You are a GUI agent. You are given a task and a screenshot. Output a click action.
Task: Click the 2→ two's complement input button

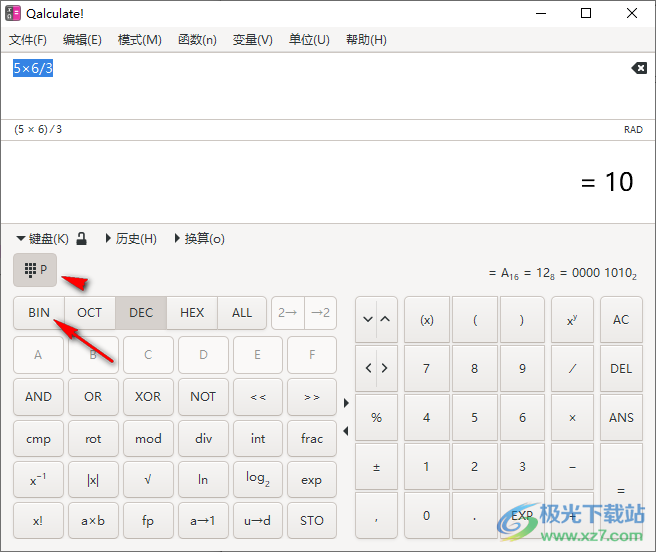(x=288, y=313)
